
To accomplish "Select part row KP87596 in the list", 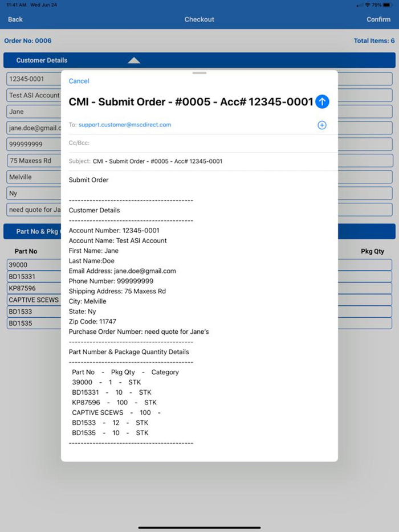I will pyautogui.click(x=199, y=288).
